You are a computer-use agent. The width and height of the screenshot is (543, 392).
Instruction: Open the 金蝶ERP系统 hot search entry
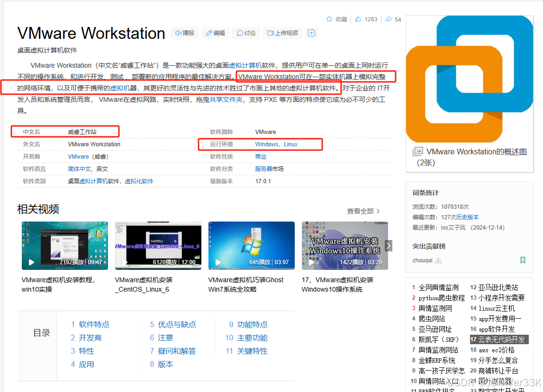coord(437,360)
